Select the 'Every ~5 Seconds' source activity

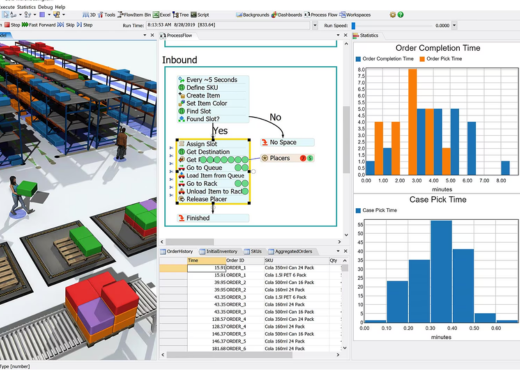coord(213,80)
